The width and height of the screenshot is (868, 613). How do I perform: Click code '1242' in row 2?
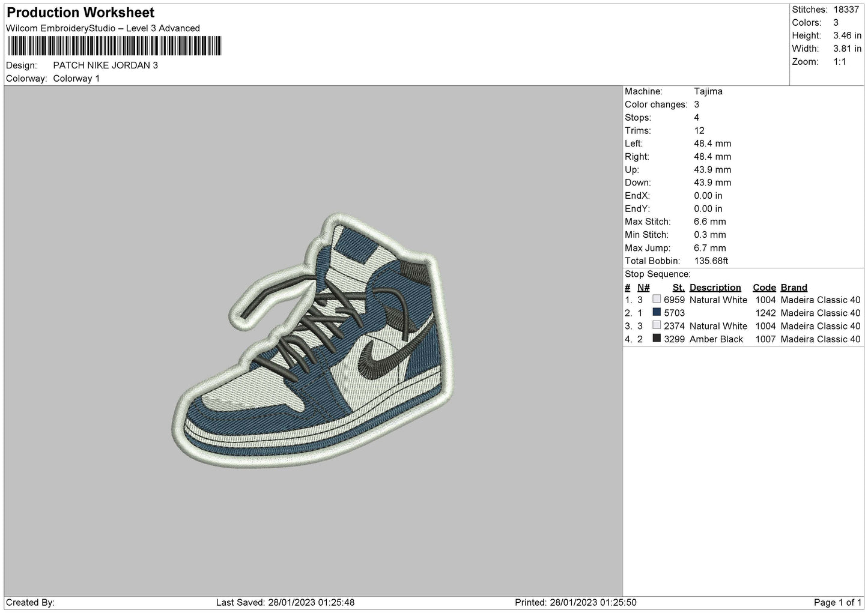click(x=766, y=313)
